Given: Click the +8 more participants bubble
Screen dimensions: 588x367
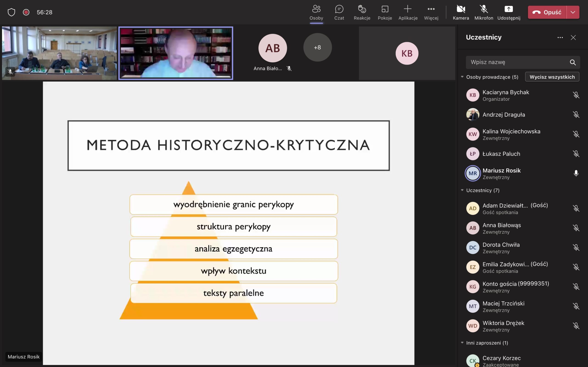Looking at the screenshot, I should point(317,47).
